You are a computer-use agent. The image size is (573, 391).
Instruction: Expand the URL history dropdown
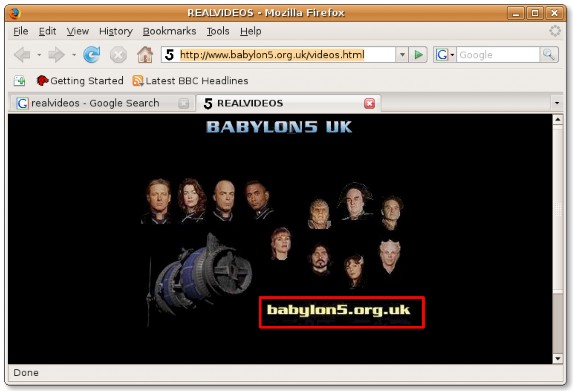[402, 55]
